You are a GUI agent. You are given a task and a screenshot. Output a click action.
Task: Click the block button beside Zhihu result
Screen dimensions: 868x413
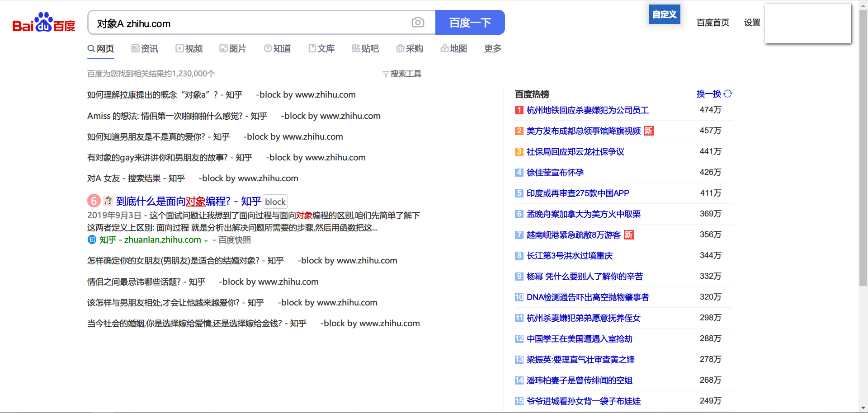pos(275,202)
